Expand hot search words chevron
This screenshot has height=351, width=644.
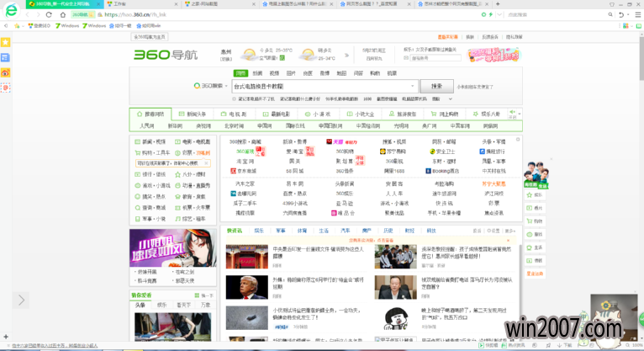(450, 99)
